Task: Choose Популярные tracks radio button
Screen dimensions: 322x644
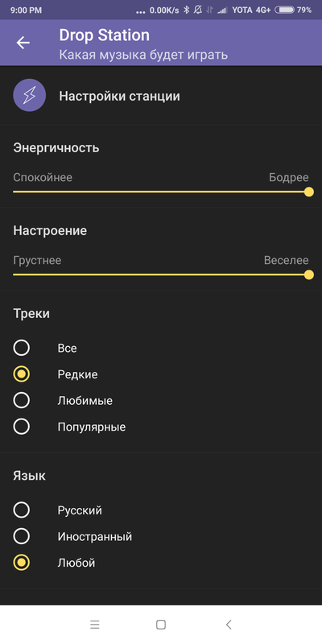Action: click(x=22, y=427)
